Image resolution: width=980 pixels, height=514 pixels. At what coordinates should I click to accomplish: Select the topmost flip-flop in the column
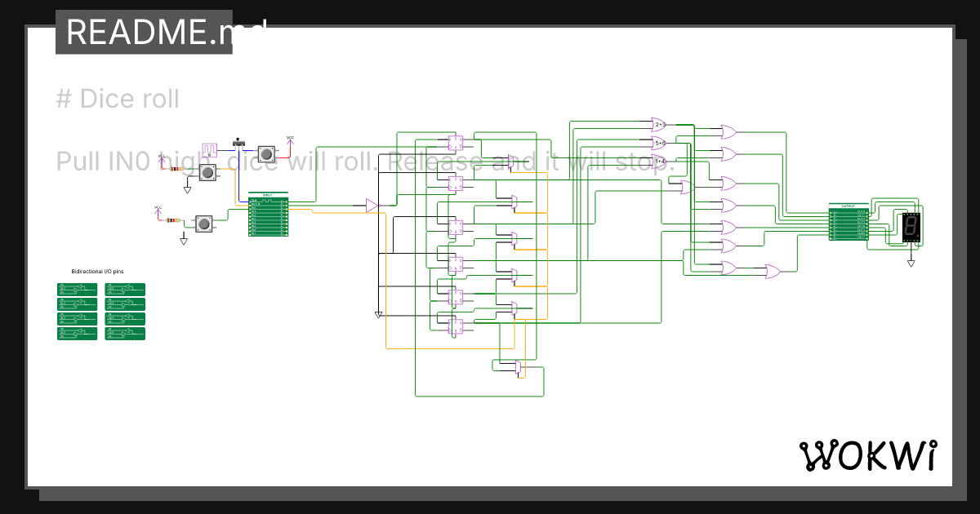click(x=456, y=144)
